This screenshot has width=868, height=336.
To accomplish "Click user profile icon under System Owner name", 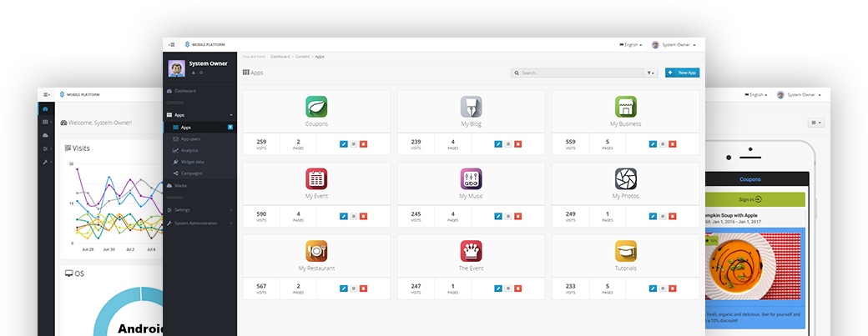I will click(193, 73).
